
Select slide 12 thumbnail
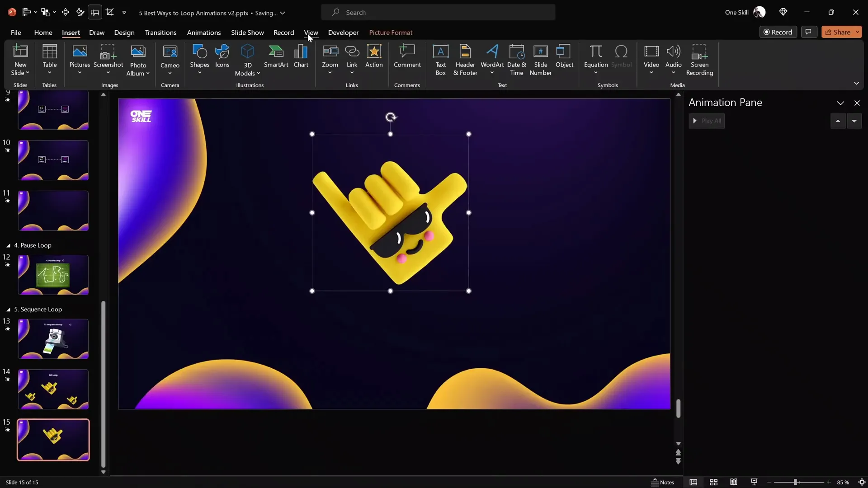pyautogui.click(x=53, y=275)
